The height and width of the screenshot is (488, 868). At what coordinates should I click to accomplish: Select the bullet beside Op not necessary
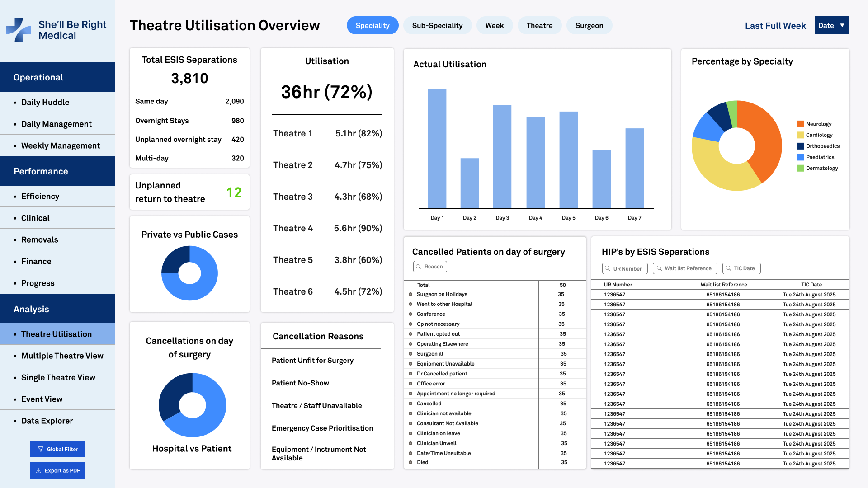(x=410, y=324)
